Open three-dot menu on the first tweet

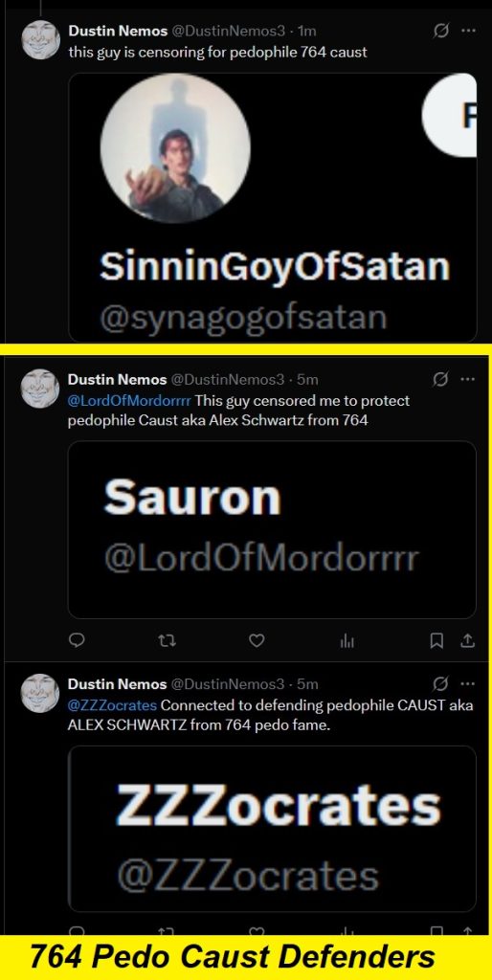[x=468, y=32]
